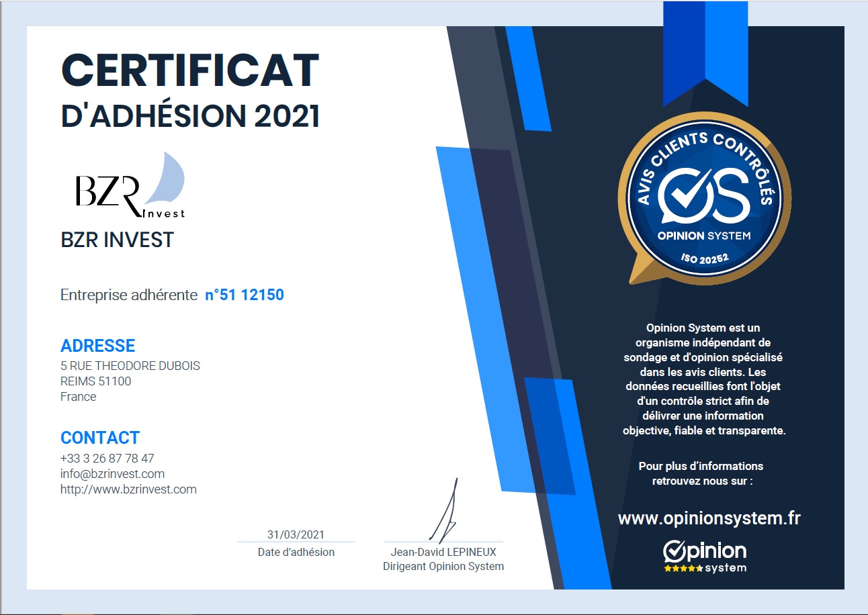Click the Avis Clients Contrôlés OS badge
The image size is (868, 615).
tap(704, 199)
